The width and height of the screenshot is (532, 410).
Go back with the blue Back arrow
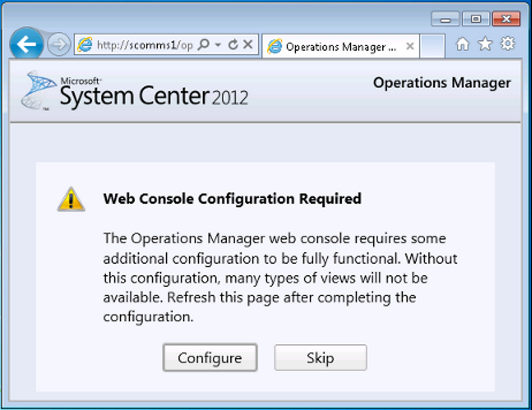(x=26, y=44)
